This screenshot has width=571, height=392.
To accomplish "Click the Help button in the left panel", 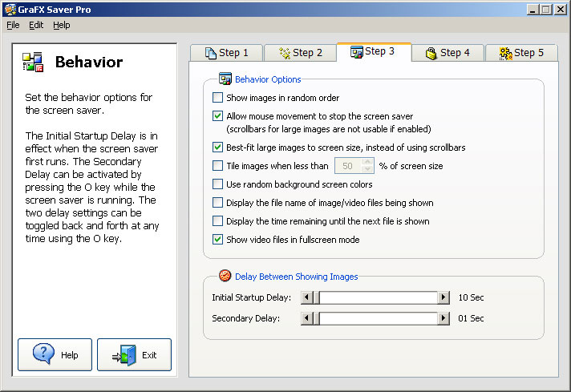I will pos(55,354).
